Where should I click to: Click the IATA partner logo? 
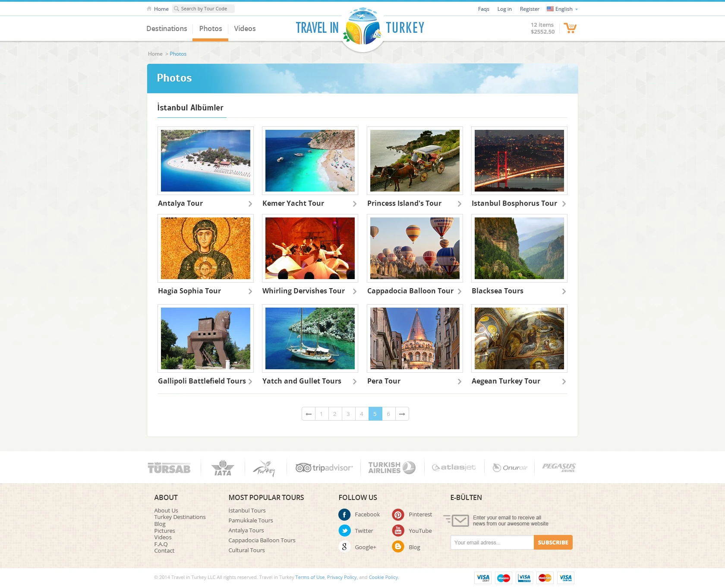coord(223,468)
